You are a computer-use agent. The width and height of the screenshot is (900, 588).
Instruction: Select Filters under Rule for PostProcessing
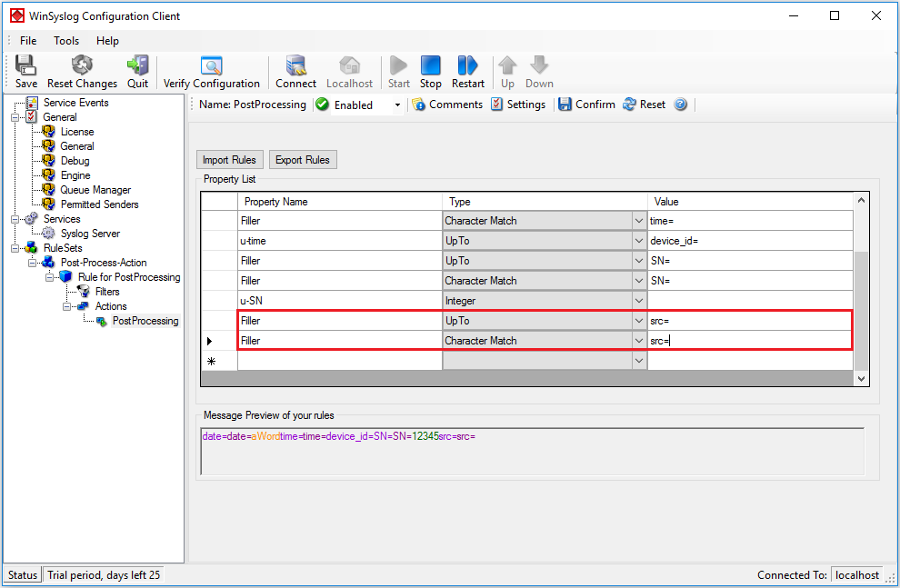[x=106, y=292]
